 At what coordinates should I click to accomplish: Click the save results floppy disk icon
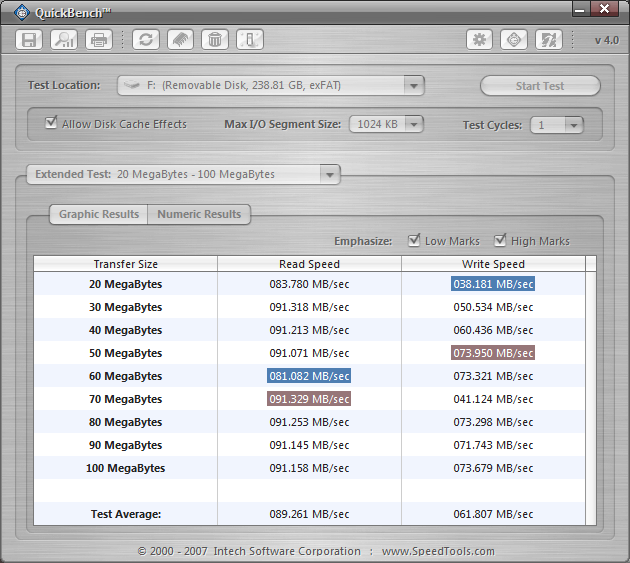coord(30,40)
